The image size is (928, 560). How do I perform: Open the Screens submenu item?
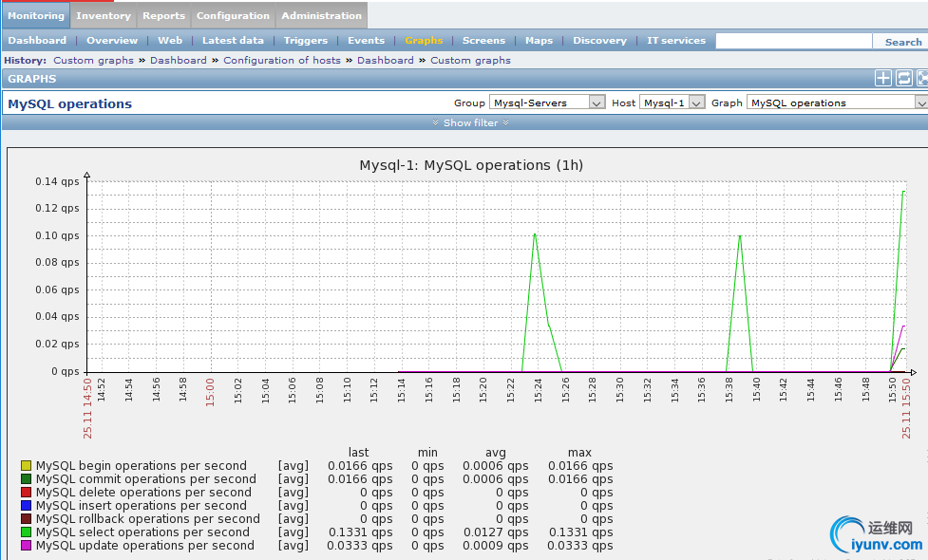point(483,41)
